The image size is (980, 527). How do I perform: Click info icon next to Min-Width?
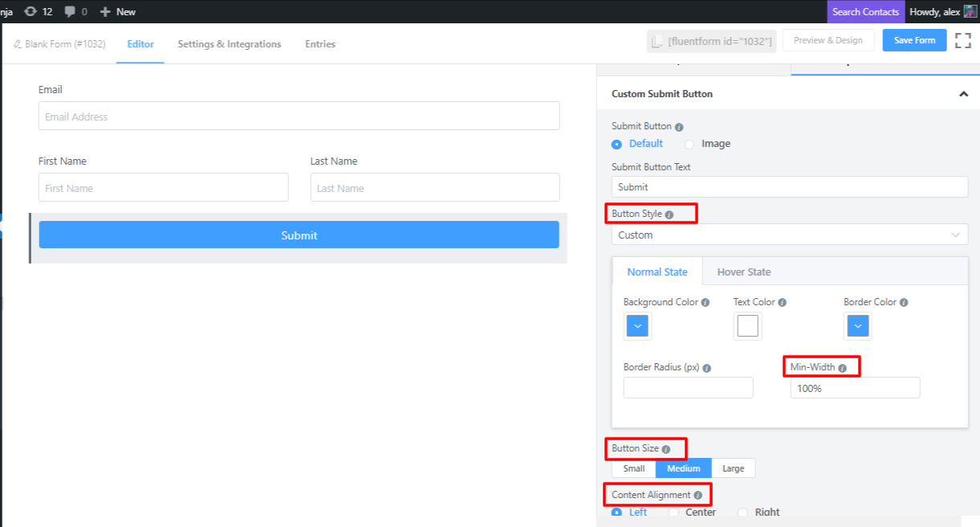842,368
